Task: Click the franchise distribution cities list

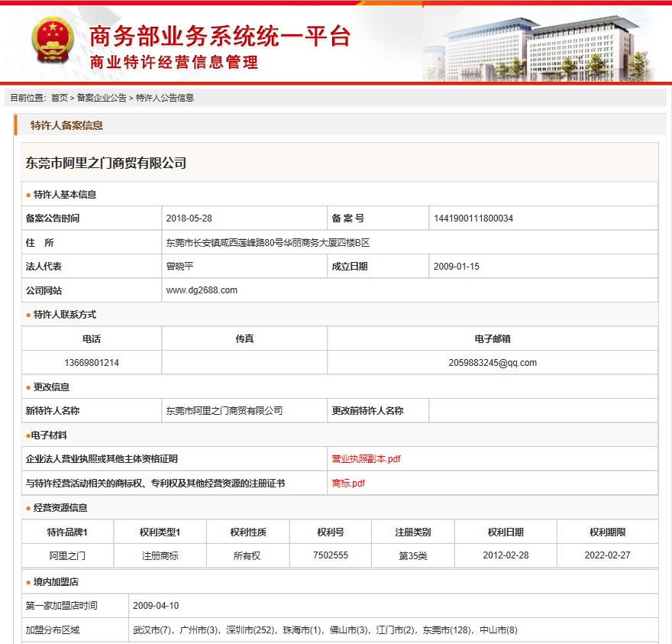Action: (x=325, y=629)
